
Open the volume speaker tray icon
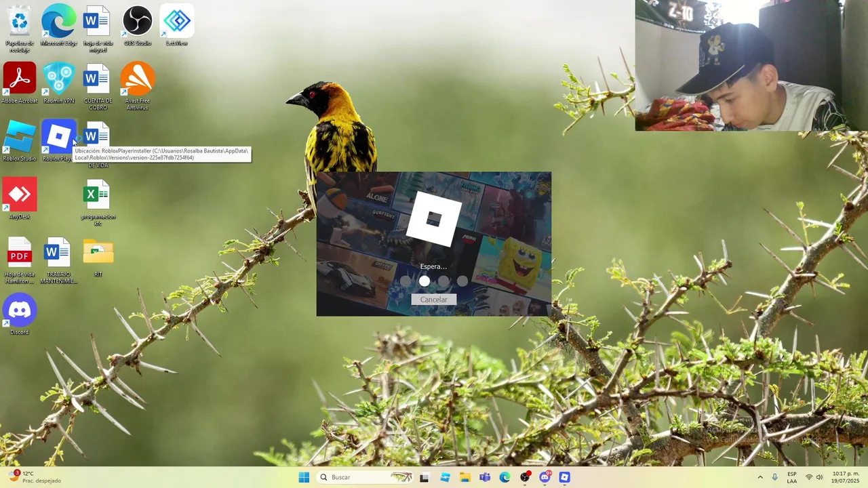pos(819,477)
